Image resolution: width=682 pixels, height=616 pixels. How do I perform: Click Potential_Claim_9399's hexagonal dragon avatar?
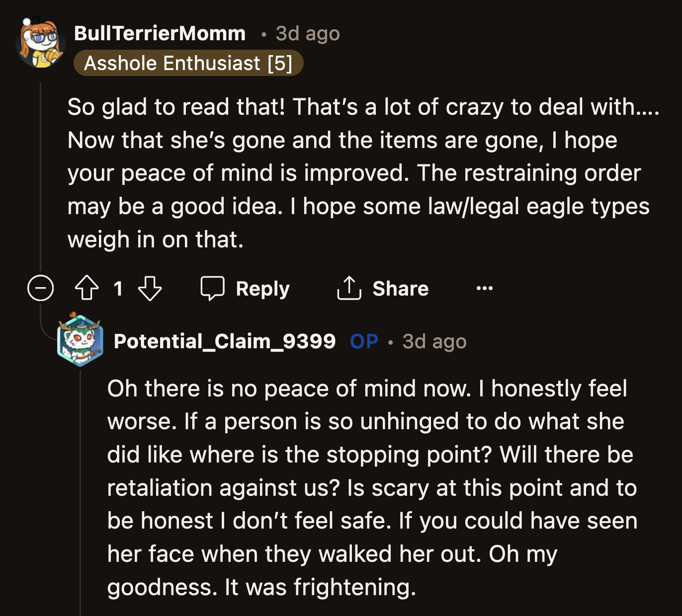click(x=80, y=341)
